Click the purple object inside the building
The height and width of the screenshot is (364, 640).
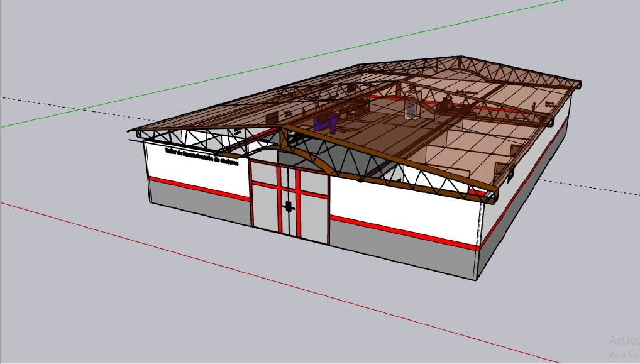326,123
